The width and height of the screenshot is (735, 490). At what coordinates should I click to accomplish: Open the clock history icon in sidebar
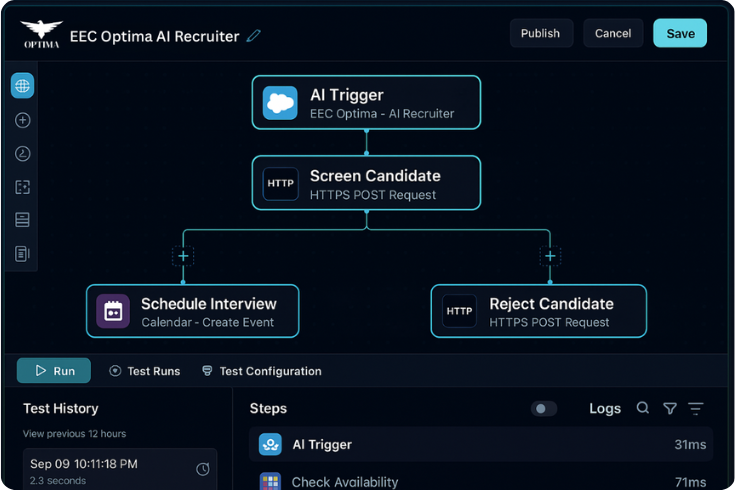pyautogui.click(x=22, y=154)
